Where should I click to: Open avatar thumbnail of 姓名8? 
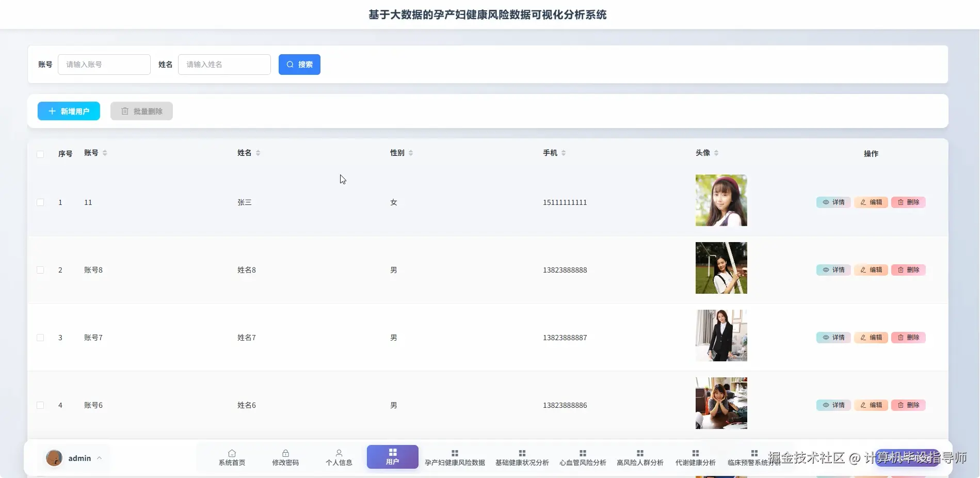pyautogui.click(x=721, y=268)
